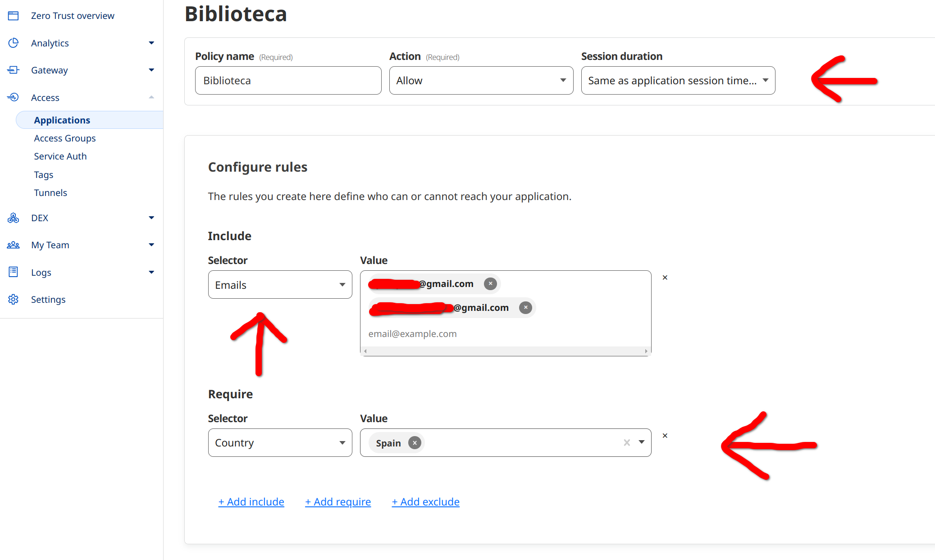Open the Action dropdown set to Allow
This screenshot has width=935, height=560.
(x=481, y=81)
